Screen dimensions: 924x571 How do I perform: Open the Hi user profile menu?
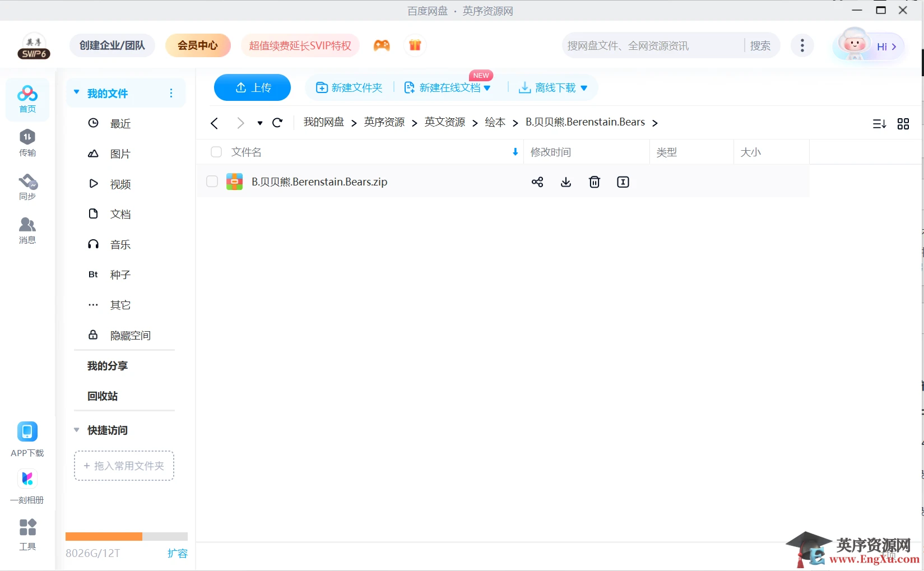tap(869, 45)
